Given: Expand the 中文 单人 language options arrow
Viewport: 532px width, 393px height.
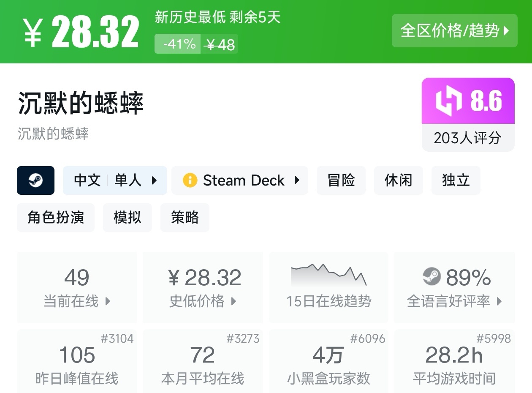Looking at the screenshot, I should [154, 180].
